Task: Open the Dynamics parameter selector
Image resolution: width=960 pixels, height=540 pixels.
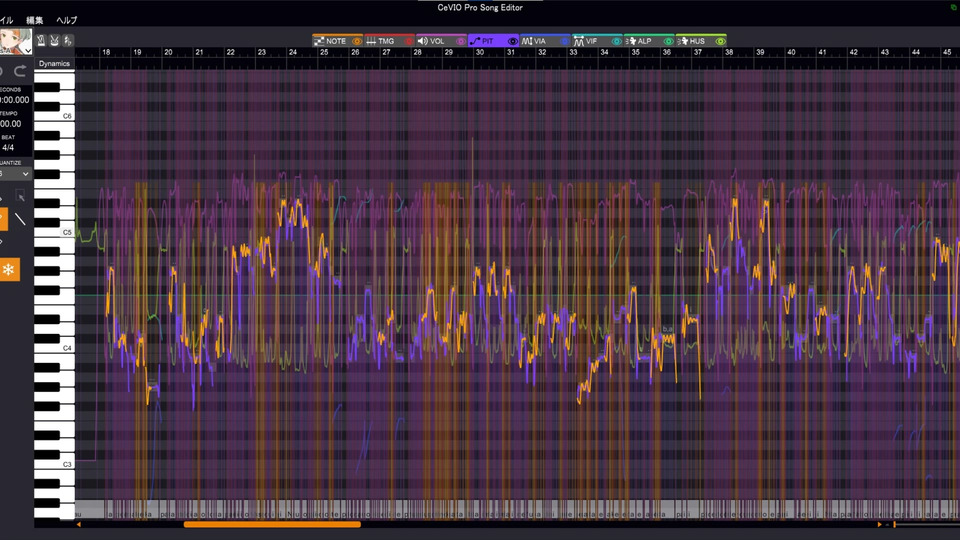Action: [54, 64]
